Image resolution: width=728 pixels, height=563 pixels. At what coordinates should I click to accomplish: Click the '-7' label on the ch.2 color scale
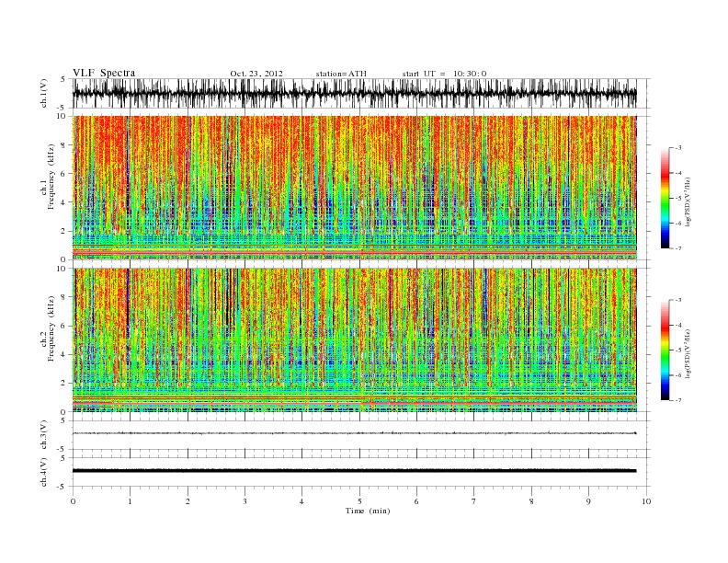click(678, 400)
